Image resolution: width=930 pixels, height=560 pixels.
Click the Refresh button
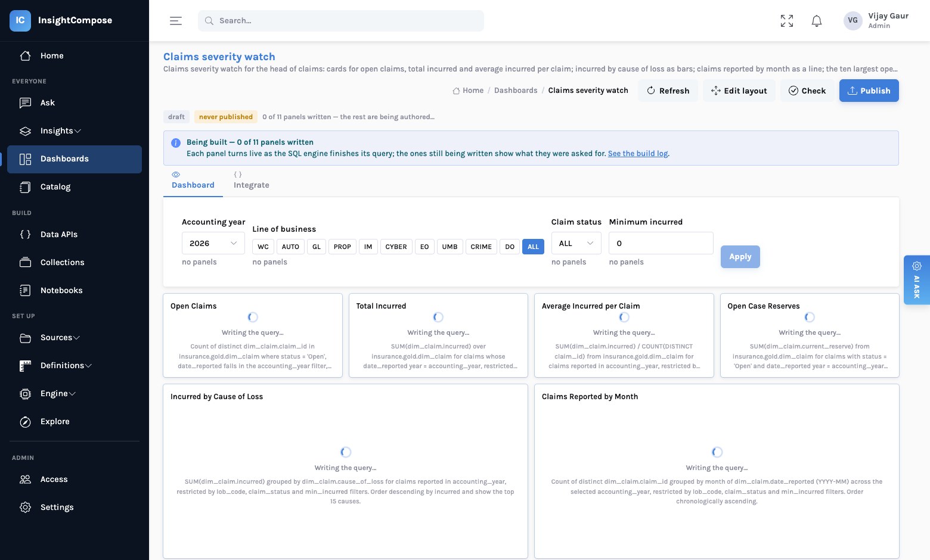[x=668, y=91]
